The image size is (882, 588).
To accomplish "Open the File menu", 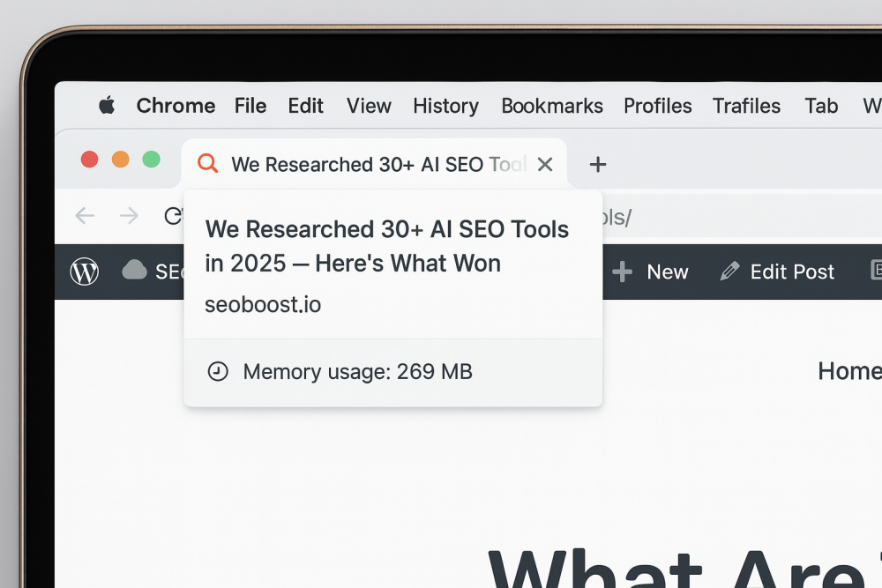I will pos(250,106).
